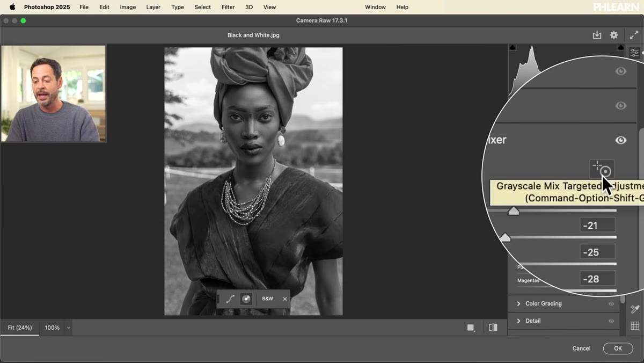Open the zoom level dropdown arrow
The image size is (644, 363).
[68, 328]
